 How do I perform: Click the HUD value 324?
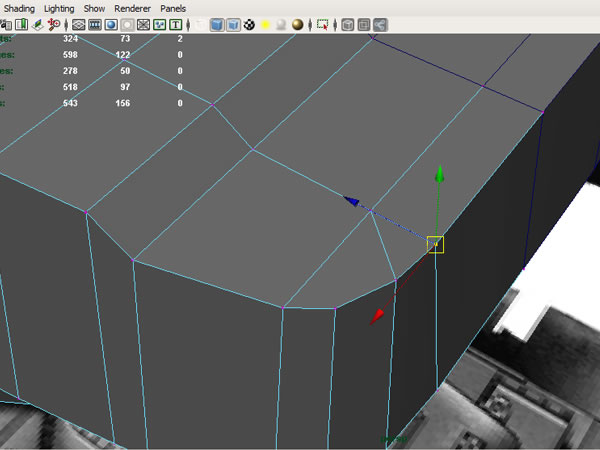tap(70, 39)
